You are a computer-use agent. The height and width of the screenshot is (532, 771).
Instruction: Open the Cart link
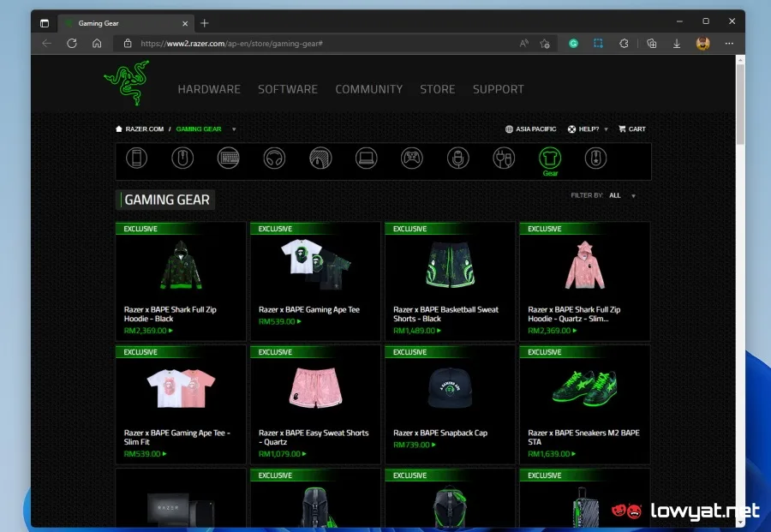[632, 129]
